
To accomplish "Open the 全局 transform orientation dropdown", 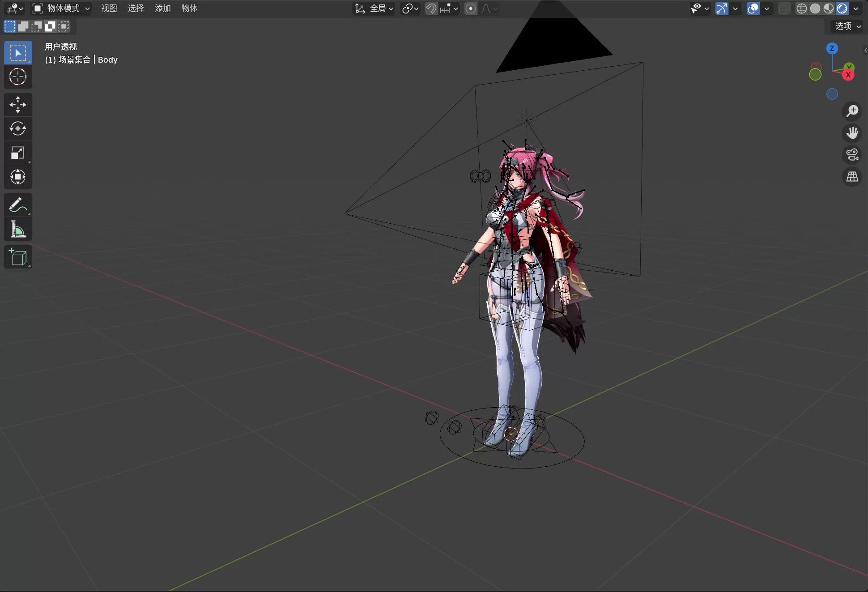I will (x=374, y=8).
